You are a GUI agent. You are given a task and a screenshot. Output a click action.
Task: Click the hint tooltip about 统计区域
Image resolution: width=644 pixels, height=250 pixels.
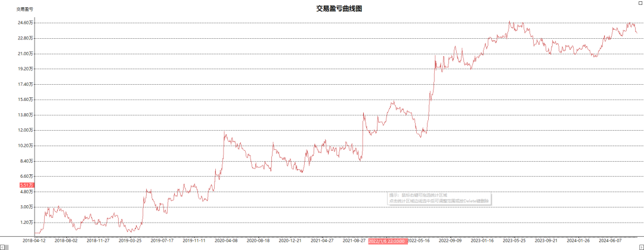(439, 198)
